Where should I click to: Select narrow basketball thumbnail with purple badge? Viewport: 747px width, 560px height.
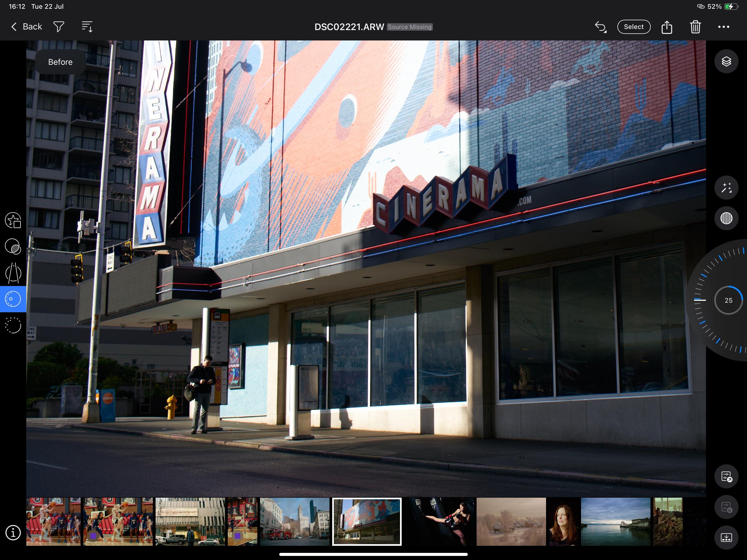click(x=242, y=521)
